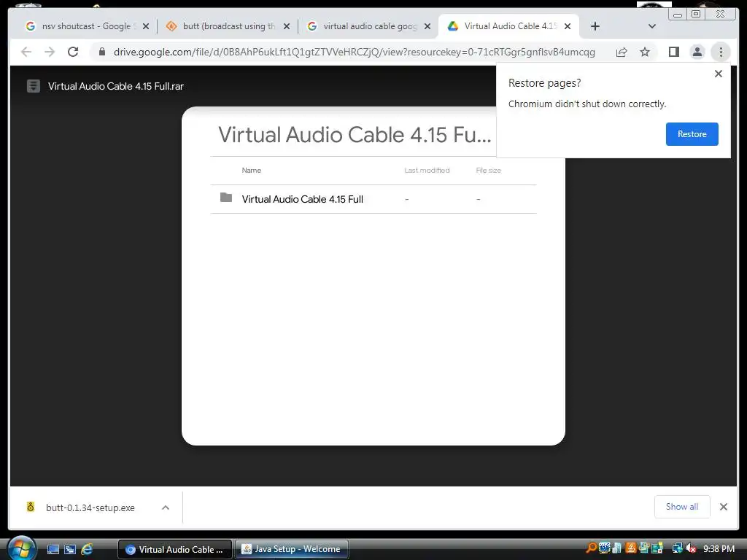This screenshot has height=560, width=747.
Task: Click the 'Virtual Audio Cable 4.15 Full.rar' title
Action: coord(116,86)
